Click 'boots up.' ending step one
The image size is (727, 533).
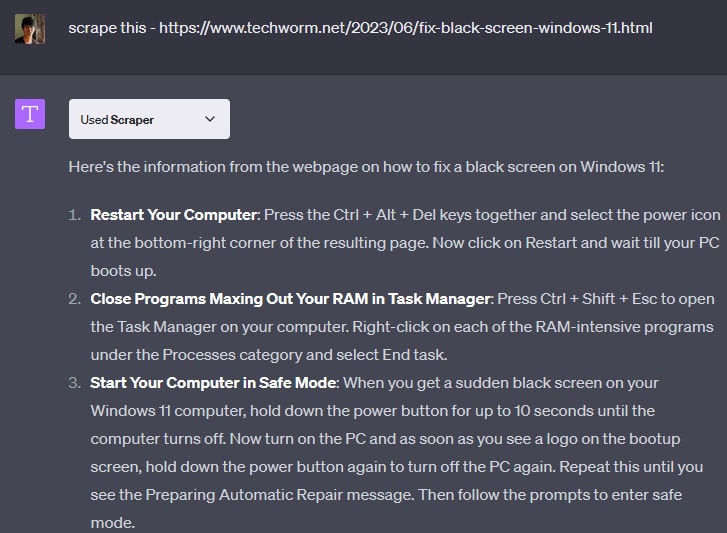click(x=122, y=270)
